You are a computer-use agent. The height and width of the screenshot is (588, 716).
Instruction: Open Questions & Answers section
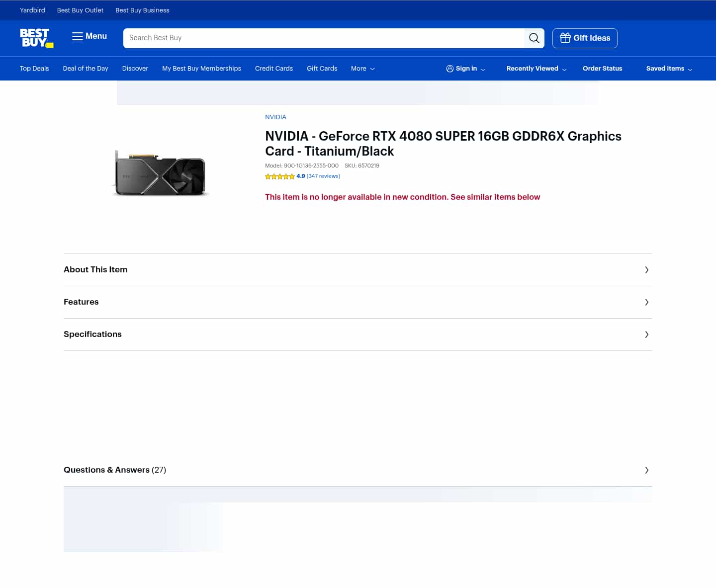(x=115, y=470)
